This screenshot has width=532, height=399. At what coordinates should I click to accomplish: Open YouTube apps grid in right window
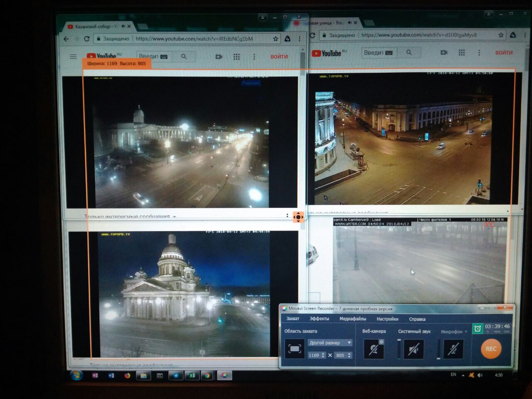[461, 52]
